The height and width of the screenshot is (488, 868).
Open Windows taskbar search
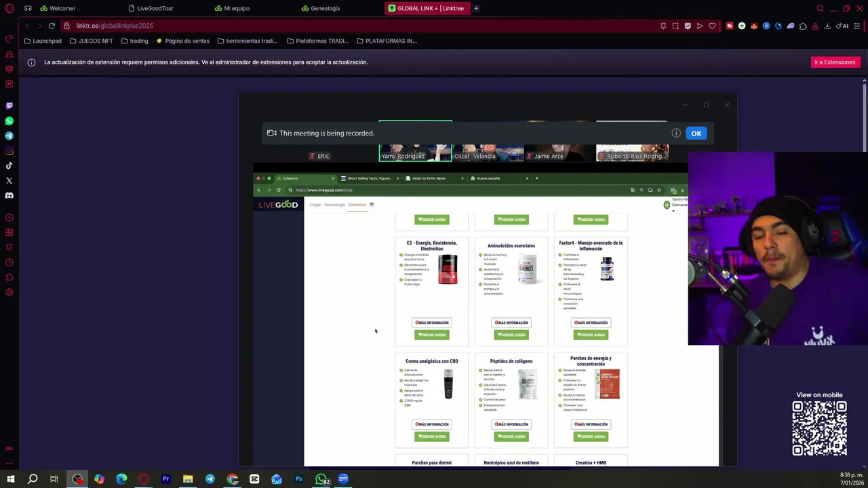pyautogui.click(x=33, y=479)
